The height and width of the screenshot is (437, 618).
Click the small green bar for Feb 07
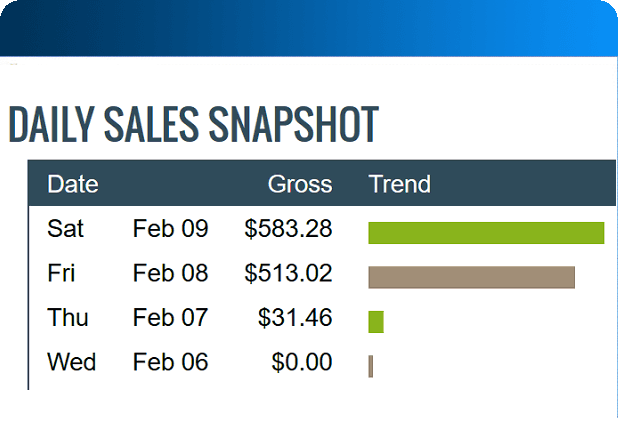click(376, 322)
